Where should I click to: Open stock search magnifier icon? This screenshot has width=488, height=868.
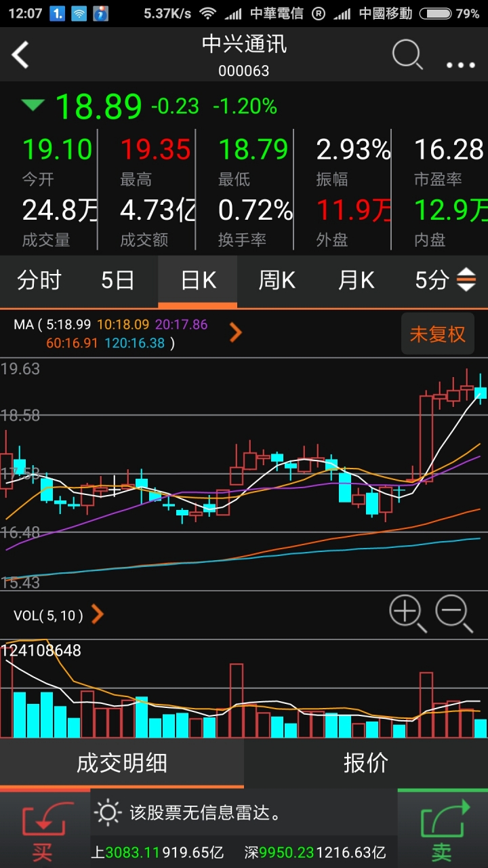[407, 55]
